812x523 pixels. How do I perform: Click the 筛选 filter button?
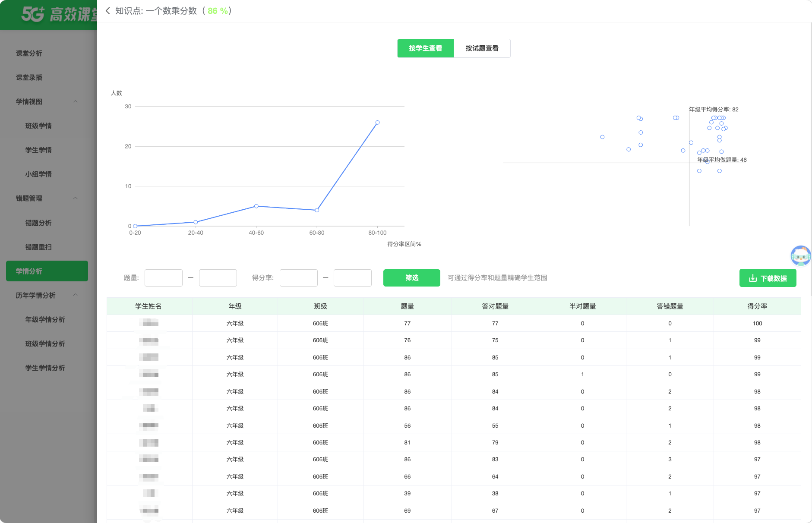click(x=412, y=278)
